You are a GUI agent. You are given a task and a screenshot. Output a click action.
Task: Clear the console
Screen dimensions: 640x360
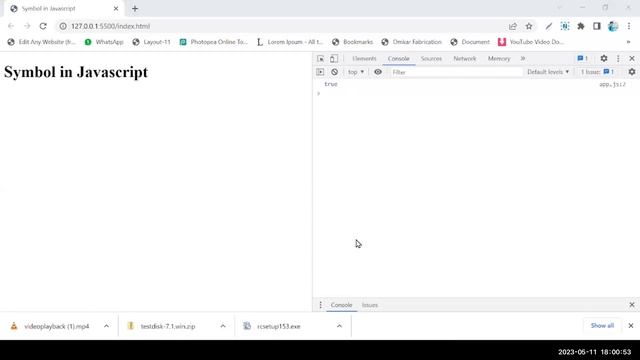coord(334,72)
